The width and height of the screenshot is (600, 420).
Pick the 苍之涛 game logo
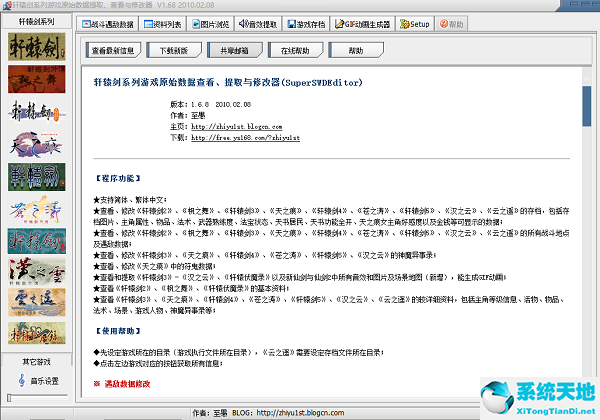click(x=37, y=210)
